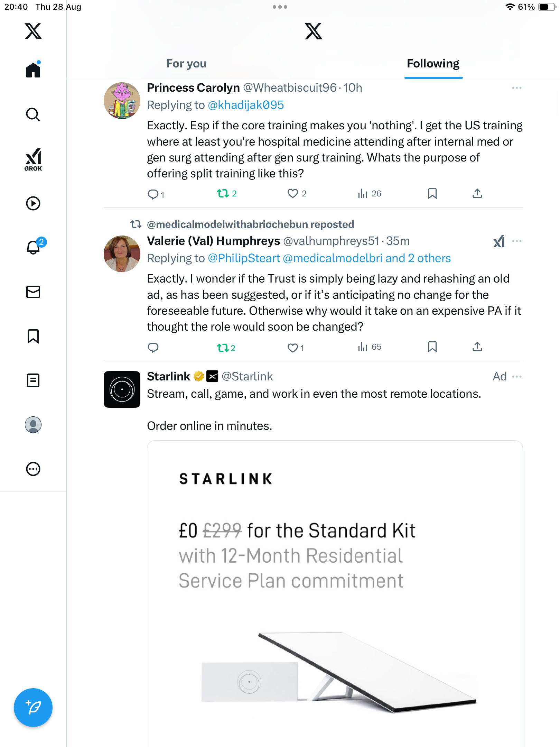The image size is (560, 747).
Task: Like Princess Carolyn's post
Action: (293, 194)
